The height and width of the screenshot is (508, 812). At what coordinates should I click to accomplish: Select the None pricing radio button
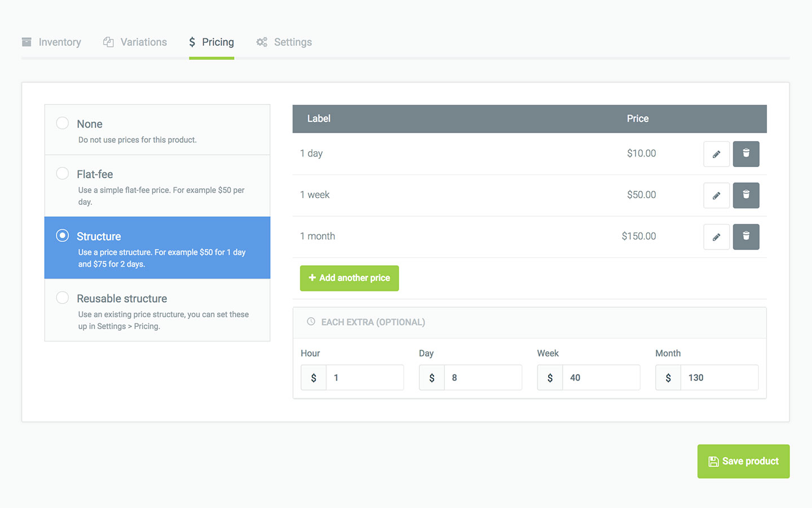pos(63,123)
